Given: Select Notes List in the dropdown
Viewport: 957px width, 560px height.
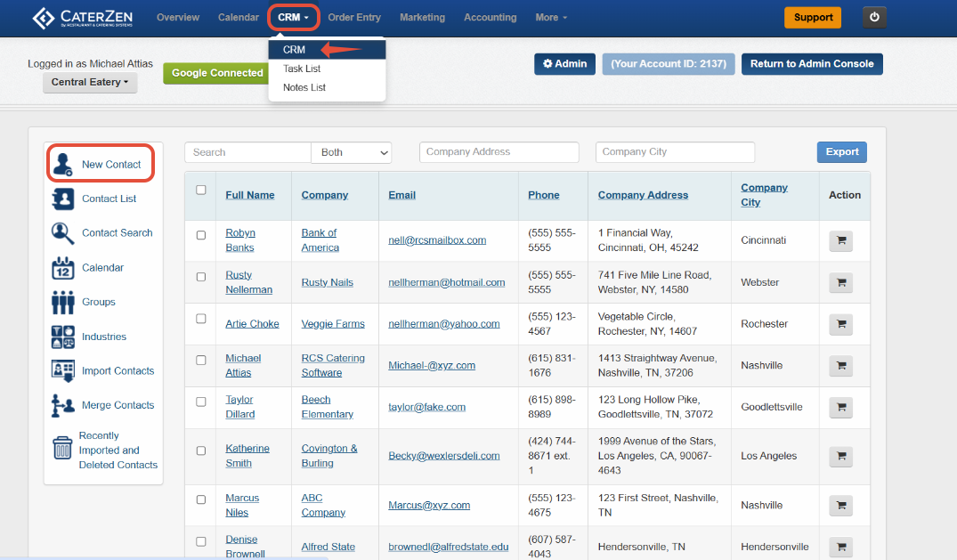Looking at the screenshot, I should tap(327, 87).
